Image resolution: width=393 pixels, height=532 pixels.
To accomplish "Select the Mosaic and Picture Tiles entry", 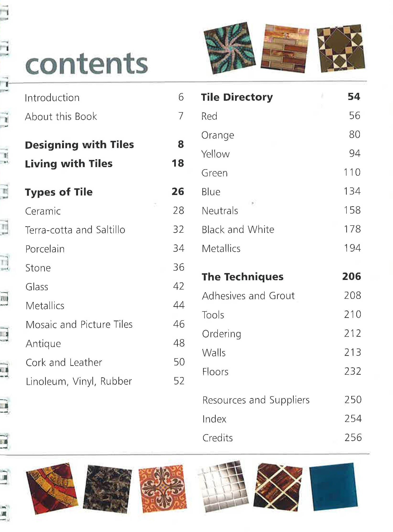I will point(79,325).
